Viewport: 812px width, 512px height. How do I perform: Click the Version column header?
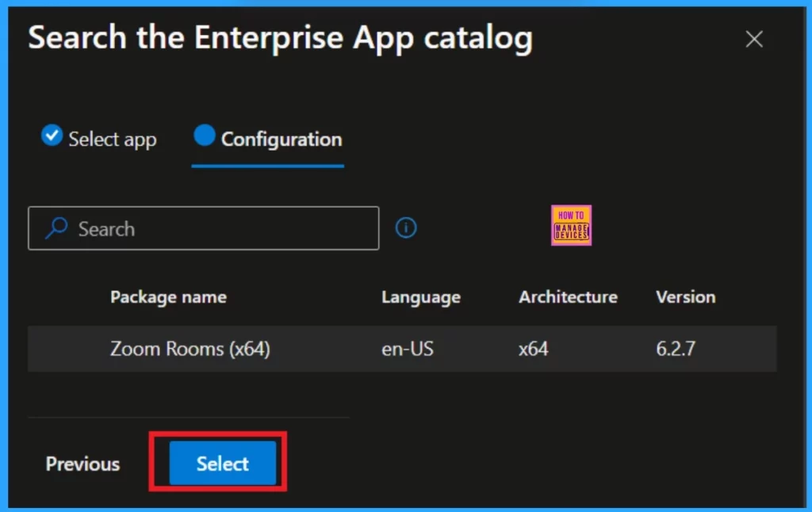[686, 297]
